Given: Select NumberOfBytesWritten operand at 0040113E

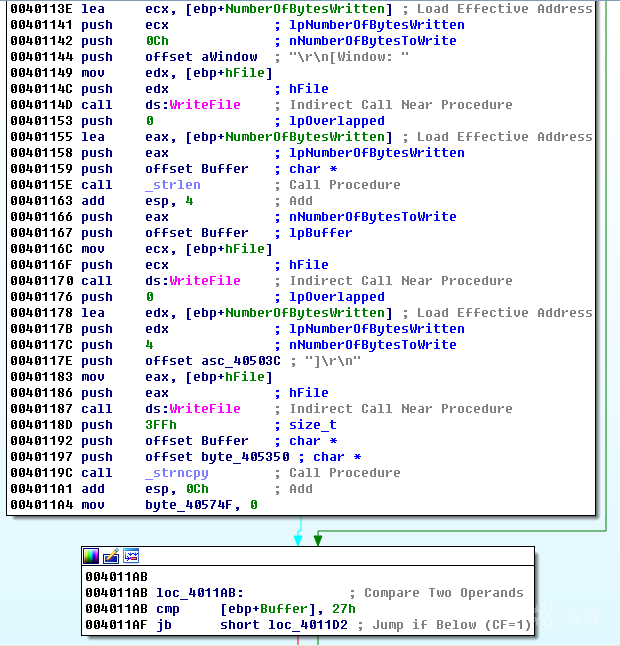Looking at the screenshot, I should [305, 9].
